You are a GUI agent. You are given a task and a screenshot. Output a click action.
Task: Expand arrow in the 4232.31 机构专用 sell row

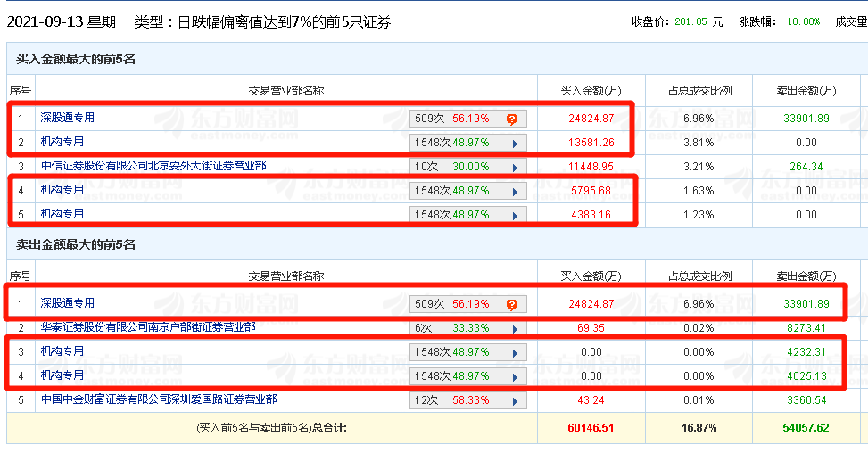(x=514, y=352)
